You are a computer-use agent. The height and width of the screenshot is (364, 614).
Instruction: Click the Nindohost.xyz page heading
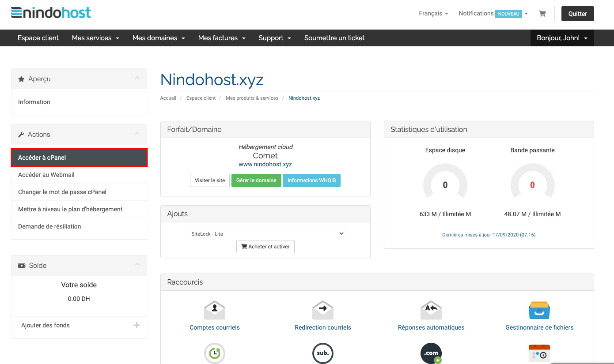pyautogui.click(x=212, y=79)
